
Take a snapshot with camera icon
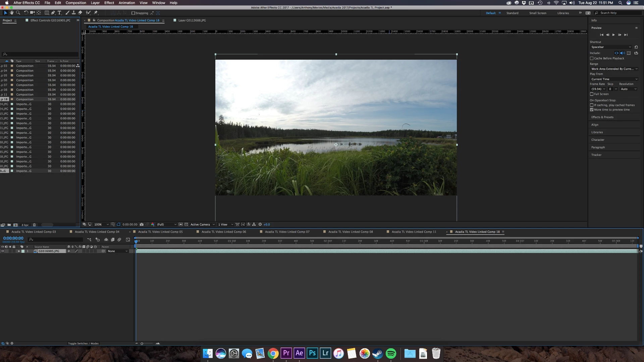pyautogui.click(x=142, y=225)
